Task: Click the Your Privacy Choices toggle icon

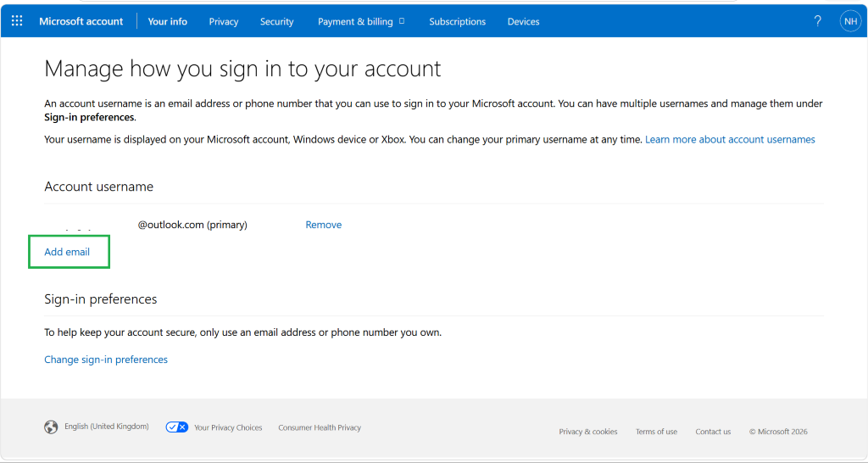Action: click(x=177, y=427)
